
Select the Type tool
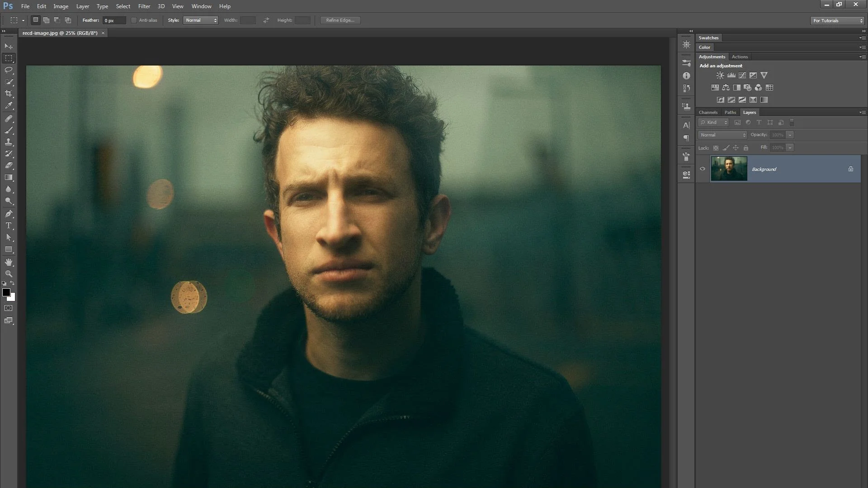click(x=9, y=226)
